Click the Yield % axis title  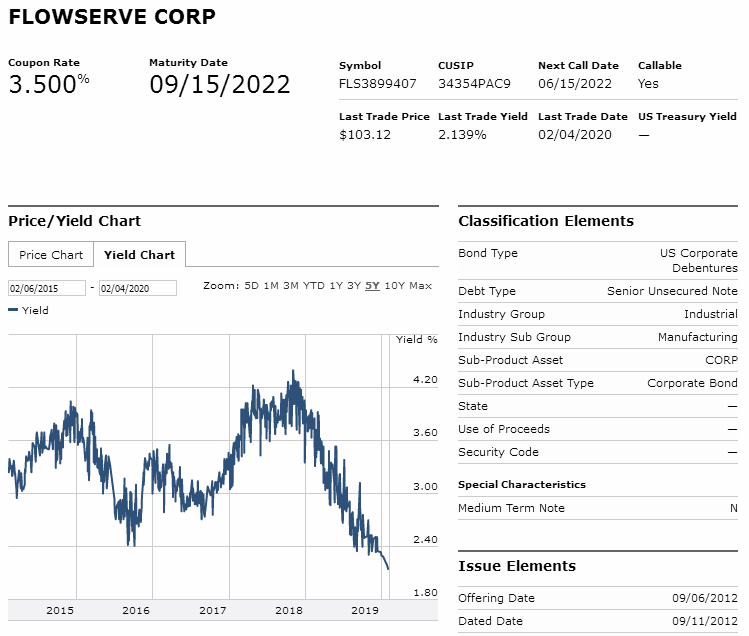(417, 339)
